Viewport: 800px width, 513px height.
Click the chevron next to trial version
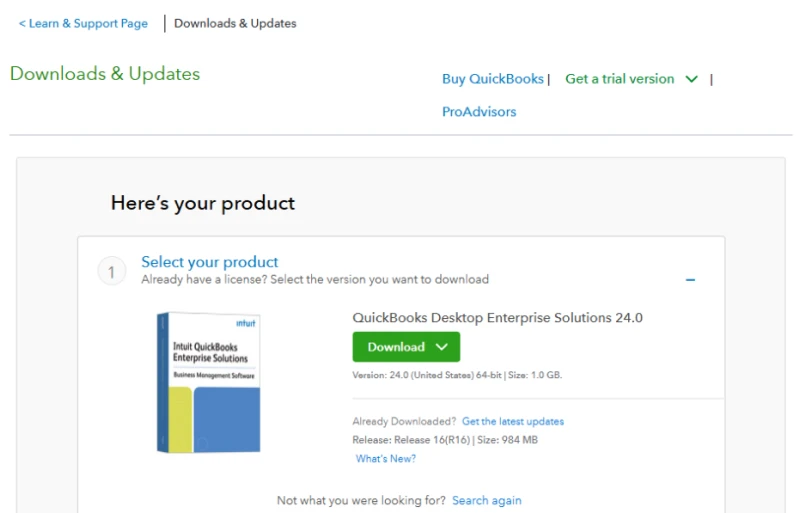(691, 79)
